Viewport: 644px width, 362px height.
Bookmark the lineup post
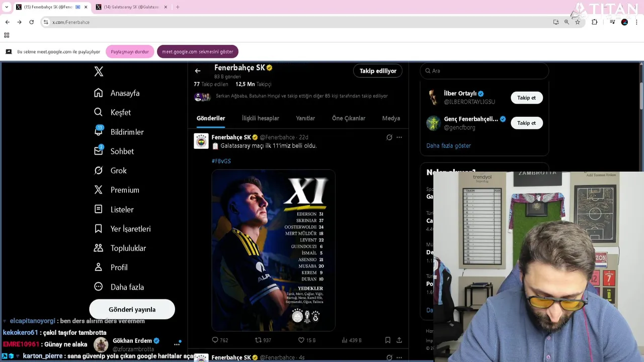click(x=388, y=340)
